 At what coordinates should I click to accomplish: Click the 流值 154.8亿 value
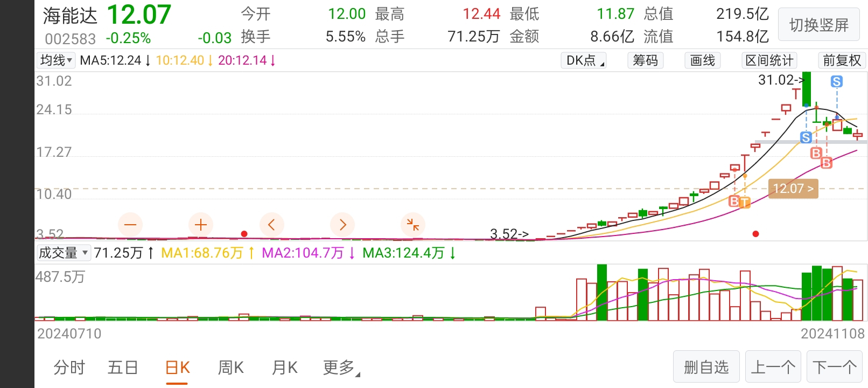click(x=743, y=37)
